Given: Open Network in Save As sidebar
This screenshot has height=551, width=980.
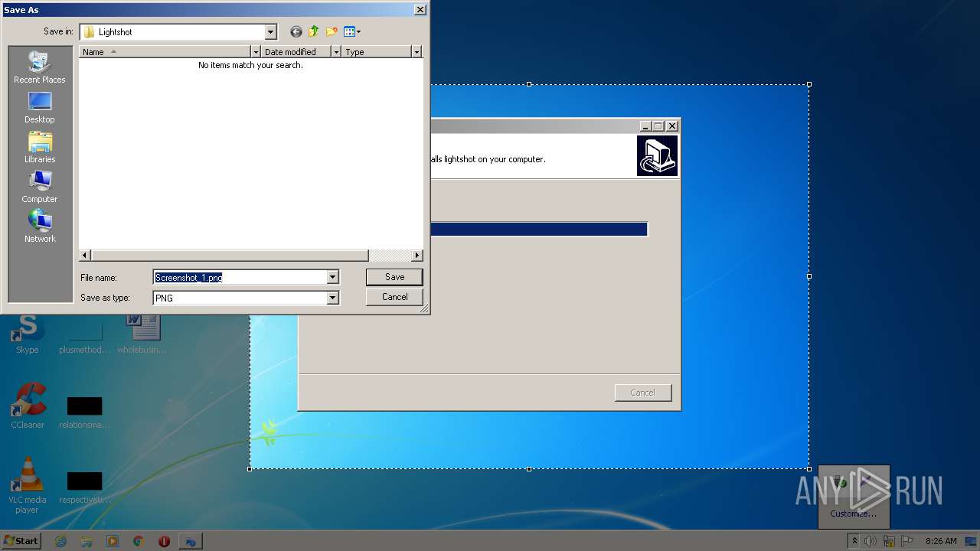Looking at the screenshot, I should 40,227.
